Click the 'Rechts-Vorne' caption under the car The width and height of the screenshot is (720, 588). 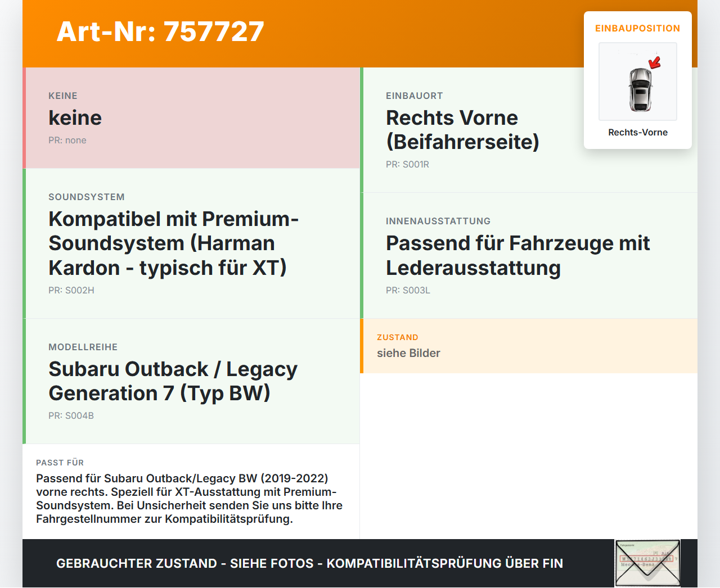638,132
